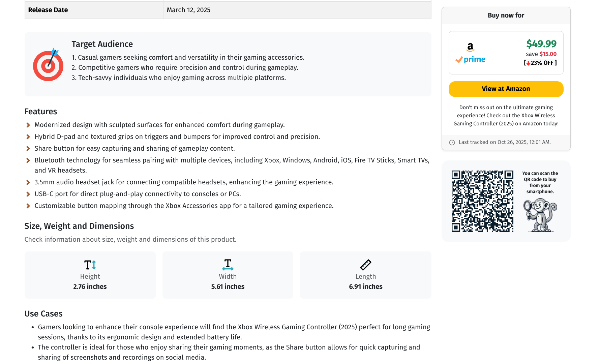The height and width of the screenshot is (364, 599).
Task: Click the 2.76 inches height value
Action: click(x=90, y=286)
